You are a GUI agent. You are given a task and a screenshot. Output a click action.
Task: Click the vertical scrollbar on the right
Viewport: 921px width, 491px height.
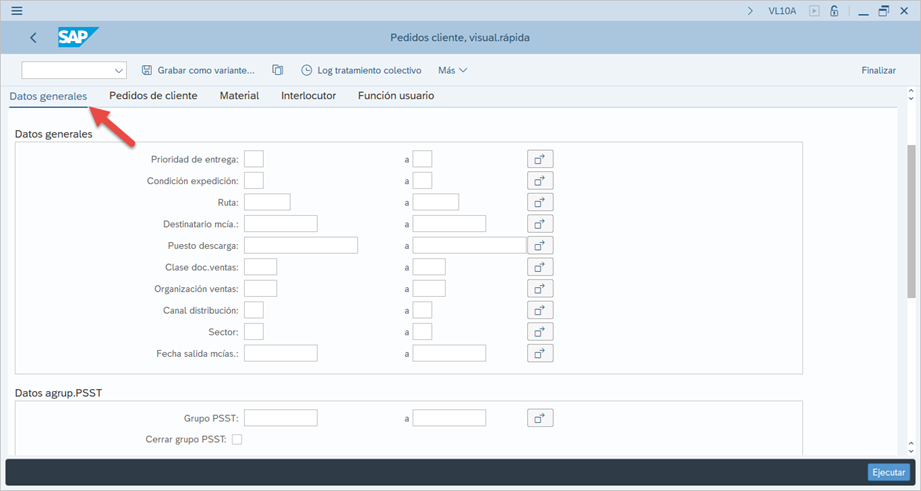(x=911, y=220)
